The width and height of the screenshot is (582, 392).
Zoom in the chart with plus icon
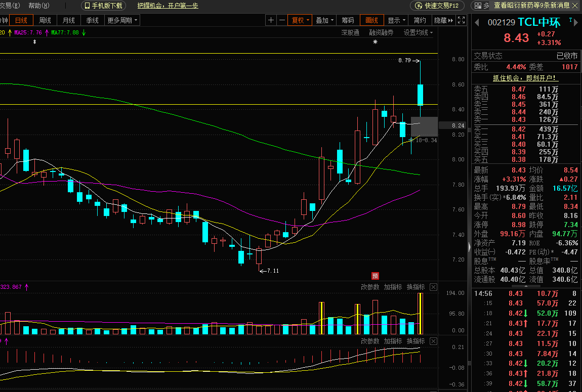pos(271,20)
